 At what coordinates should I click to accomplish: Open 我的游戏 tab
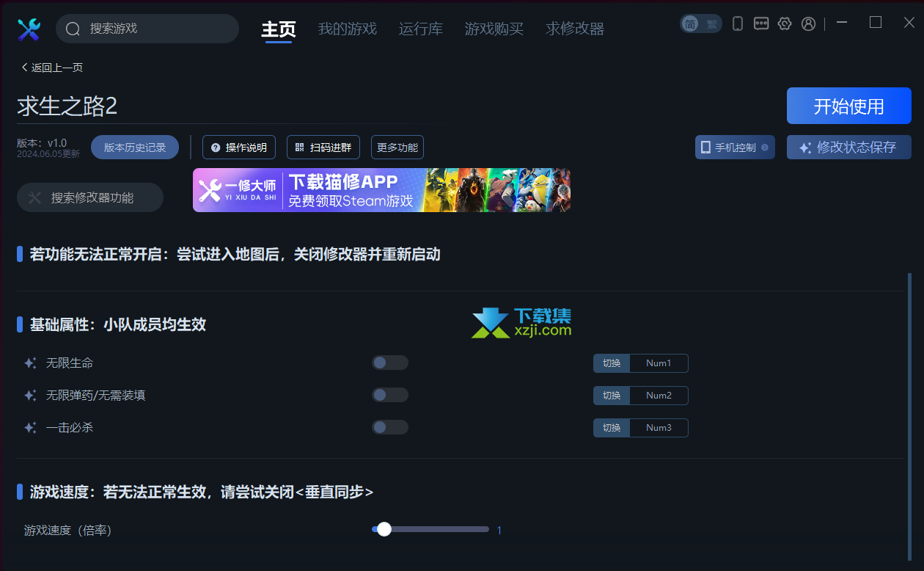point(348,29)
